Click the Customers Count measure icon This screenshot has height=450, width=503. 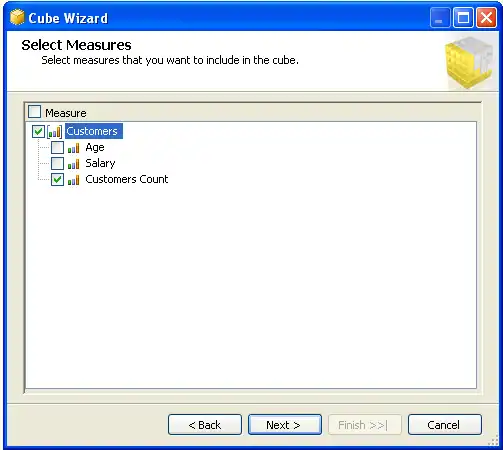(73, 180)
